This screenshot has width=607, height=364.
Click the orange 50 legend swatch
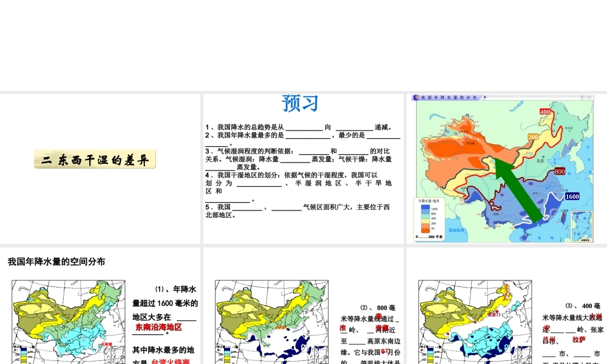(x=425, y=230)
